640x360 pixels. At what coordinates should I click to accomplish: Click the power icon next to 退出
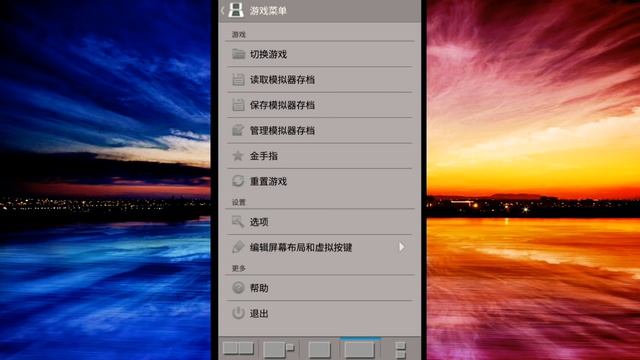[x=238, y=313]
